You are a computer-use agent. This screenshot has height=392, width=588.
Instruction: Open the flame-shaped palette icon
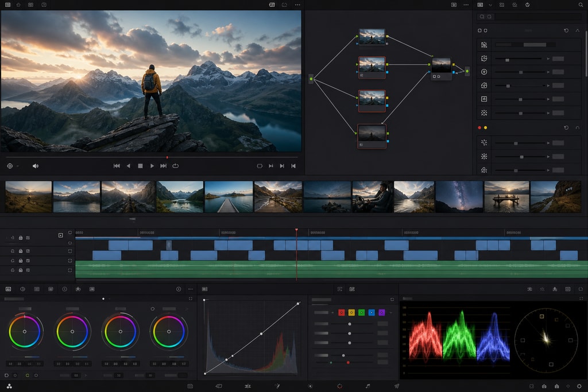(78, 289)
